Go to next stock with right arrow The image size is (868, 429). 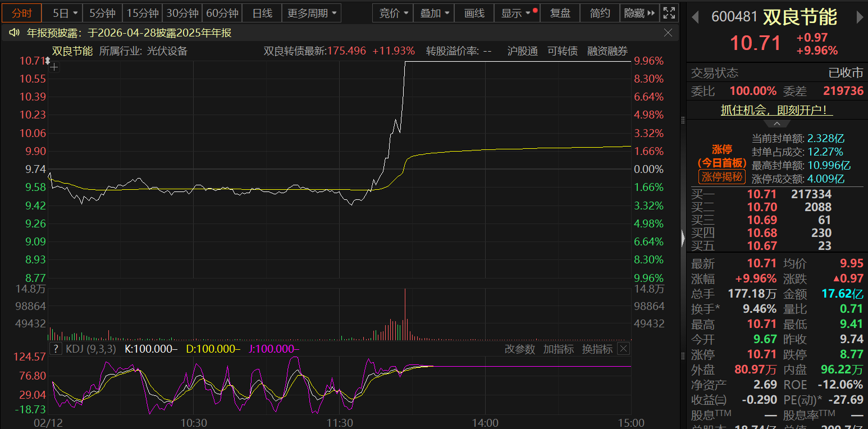860,17
